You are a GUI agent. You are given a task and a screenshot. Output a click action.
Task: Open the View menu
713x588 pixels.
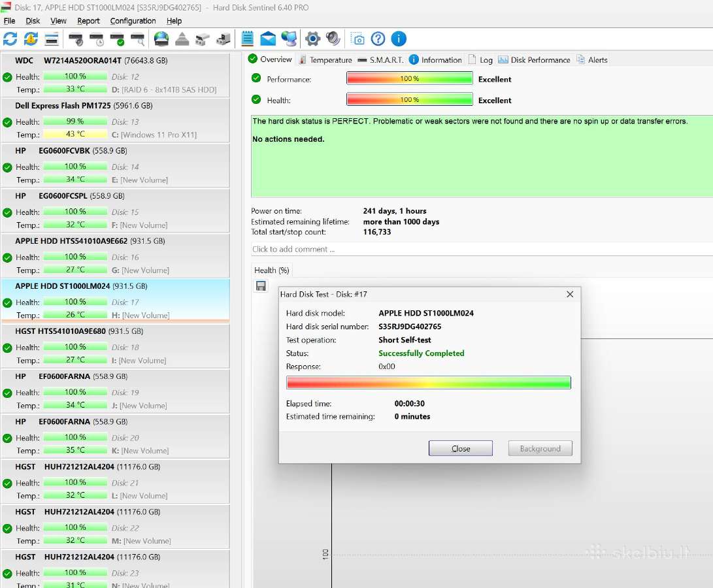point(58,21)
